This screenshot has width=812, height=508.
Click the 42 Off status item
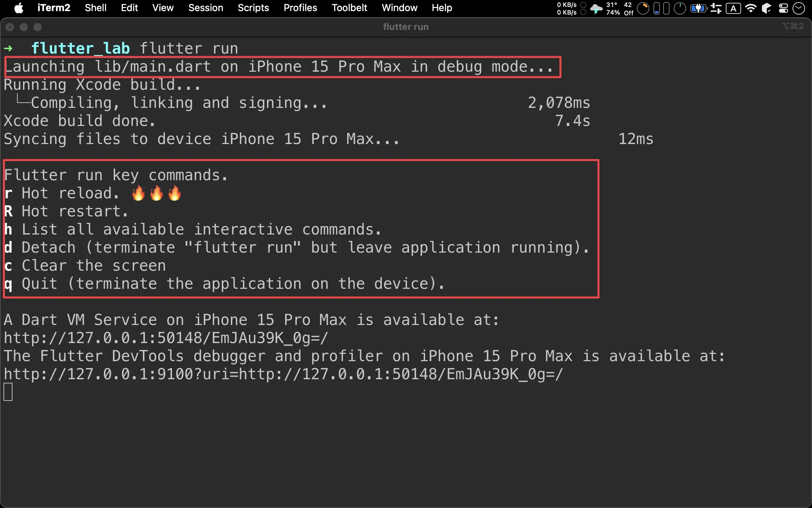pyautogui.click(x=628, y=8)
